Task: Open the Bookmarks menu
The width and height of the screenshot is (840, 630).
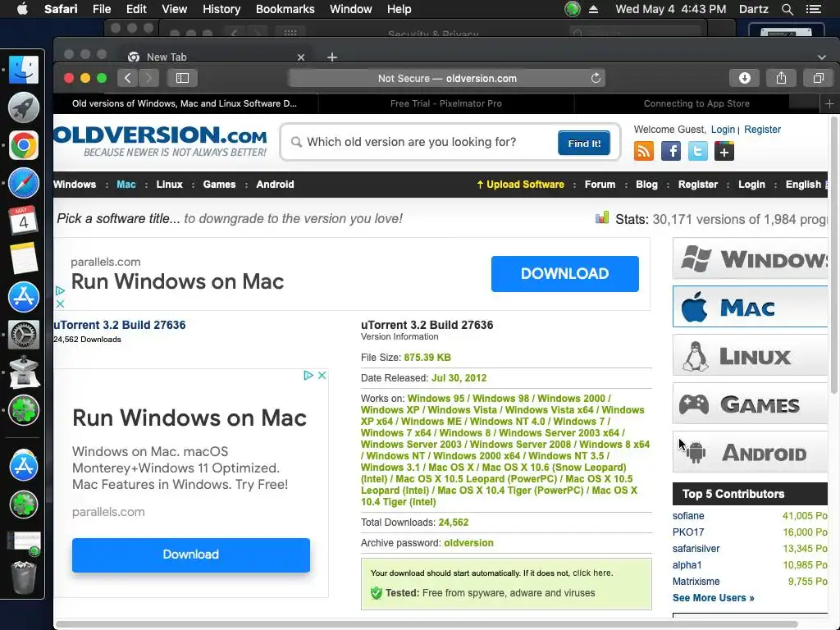Action: coord(285,9)
